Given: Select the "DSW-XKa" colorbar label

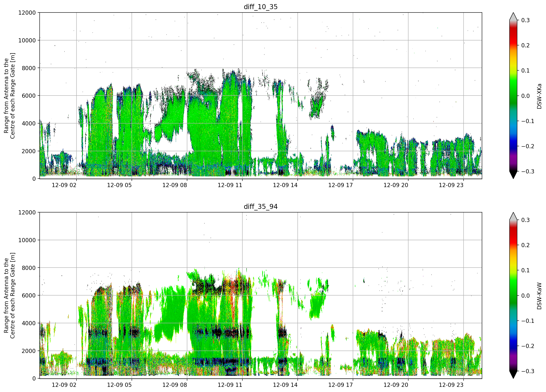Looking at the screenshot, I should [539, 96].
